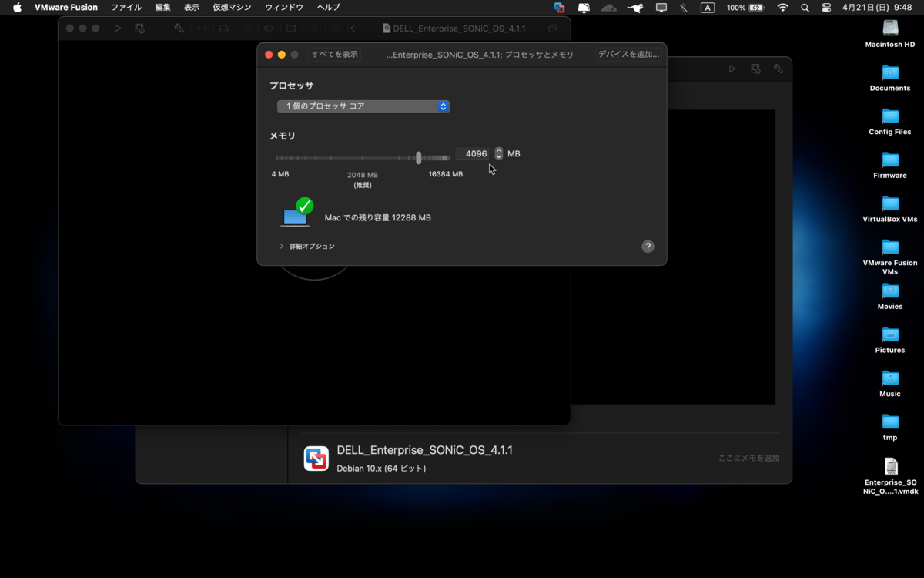Click the battery 100% status icon

point(745,8)
